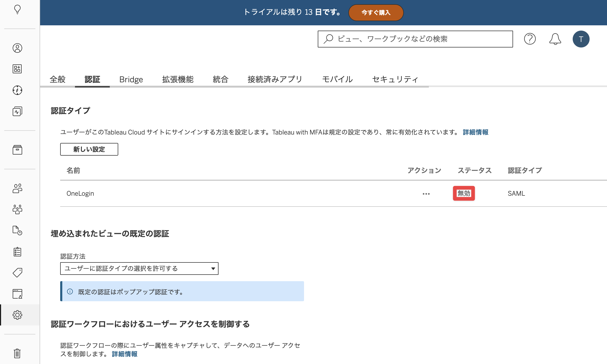
Task: Click the OneLogin configuration name
Action: pos(80,193)
